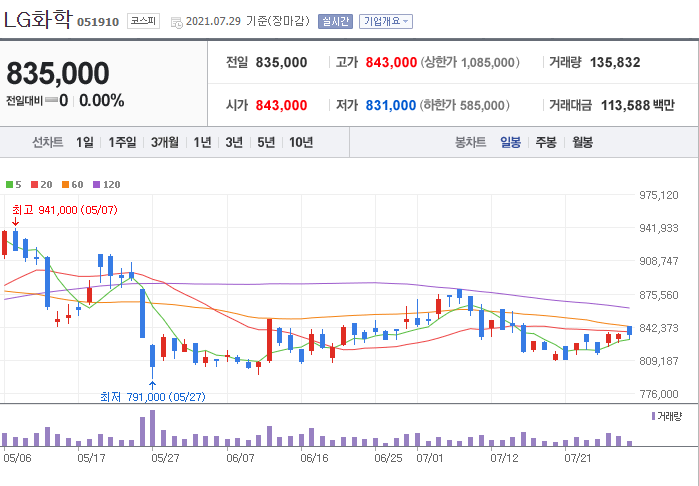Click the LG화학 stock name heading
Image resolution: width=699 pixels, height=486 pixels.
[37, 20]
